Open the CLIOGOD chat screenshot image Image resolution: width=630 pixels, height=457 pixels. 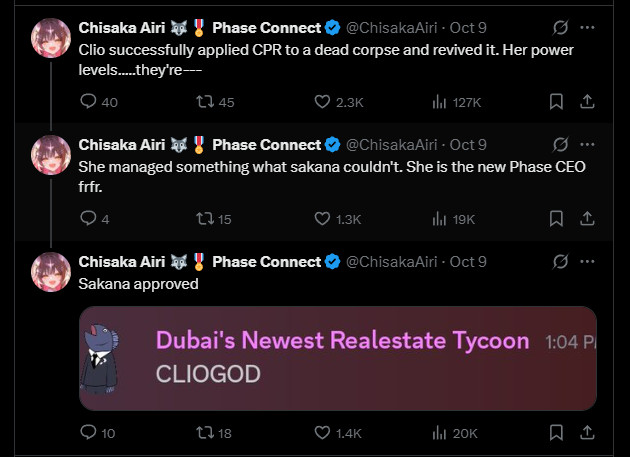pos(337,357)
